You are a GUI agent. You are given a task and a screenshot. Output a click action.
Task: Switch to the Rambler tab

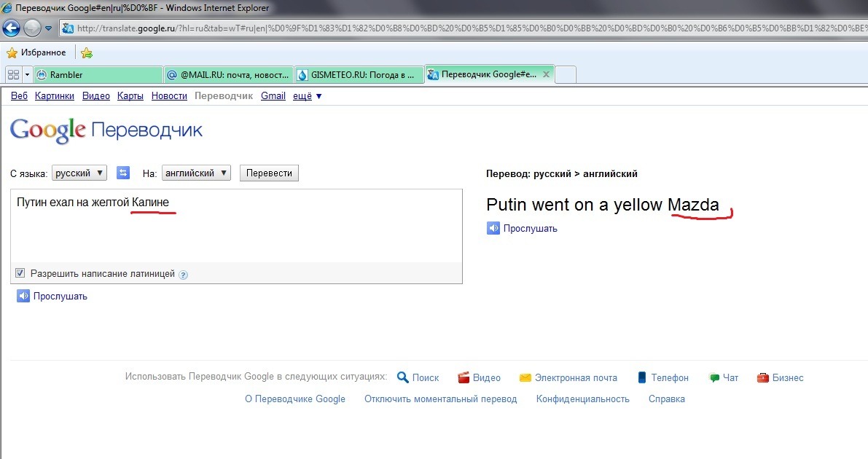(98, 75)
